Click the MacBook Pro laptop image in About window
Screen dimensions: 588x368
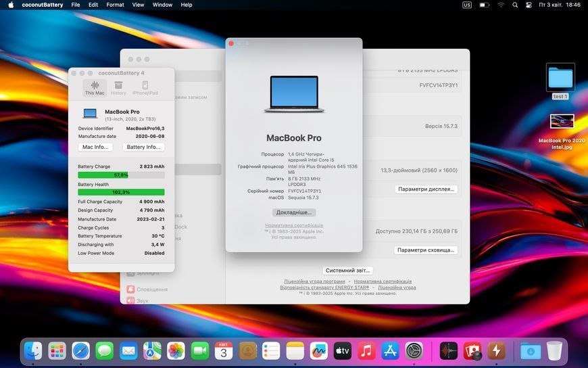click(x=294, y=94)
